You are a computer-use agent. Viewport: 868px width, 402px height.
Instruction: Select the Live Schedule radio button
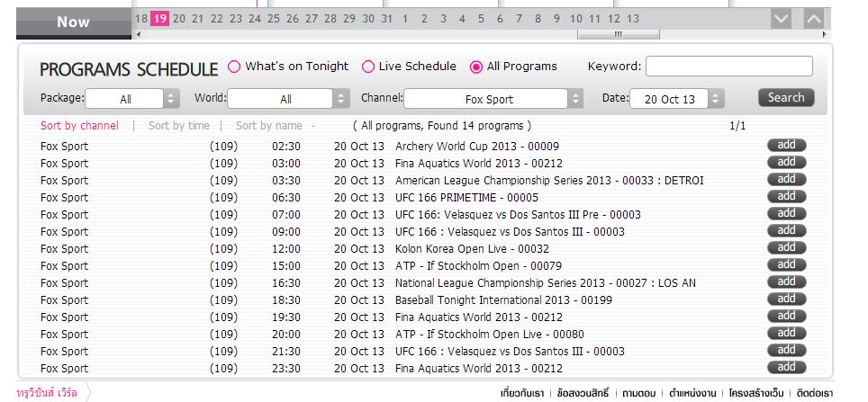368,67
